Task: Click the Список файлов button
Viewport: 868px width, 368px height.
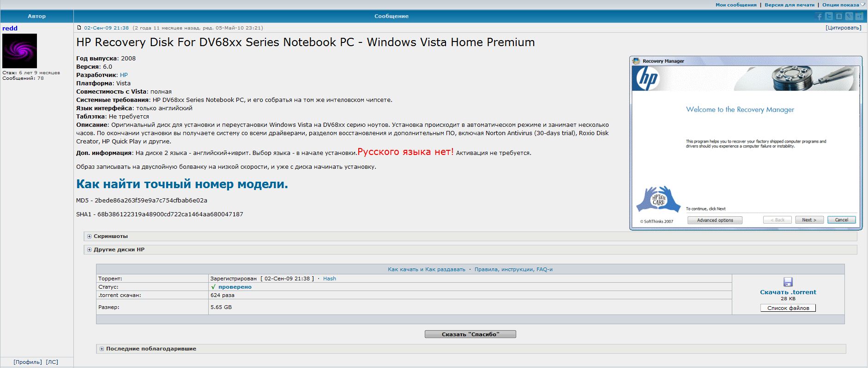Action: [x=788, y=308]
